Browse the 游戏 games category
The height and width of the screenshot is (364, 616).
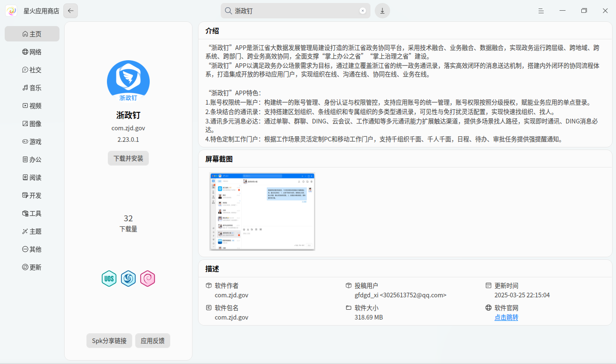point(32,141)
